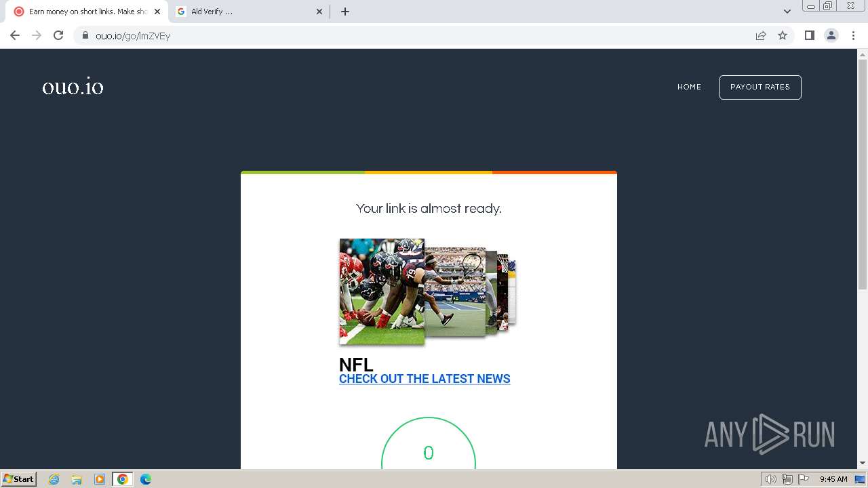Open a new browser tab
The width and height of the screenshot is (868, 488).
point(345,12)
